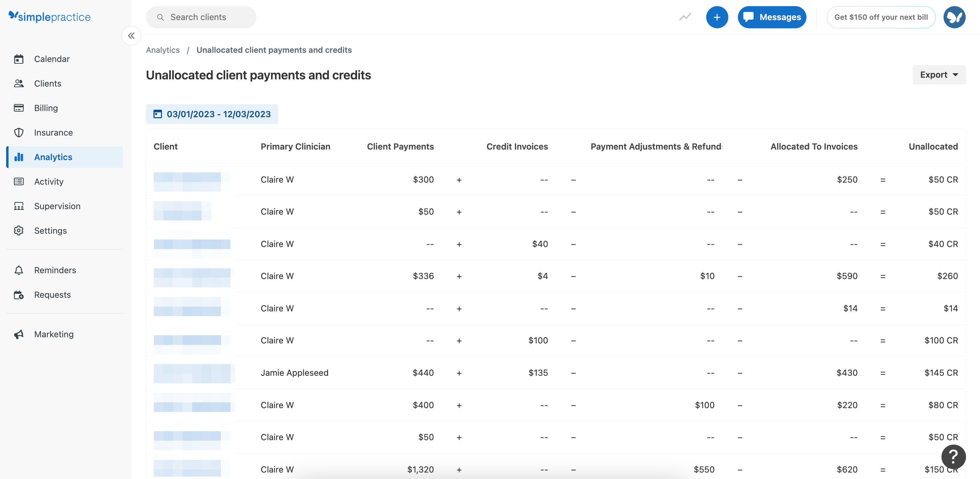The height and width of the screenshot is (479, 980).
Task: Open the Export dropdown
Action: pyautogui.click(x=938, y=75)
